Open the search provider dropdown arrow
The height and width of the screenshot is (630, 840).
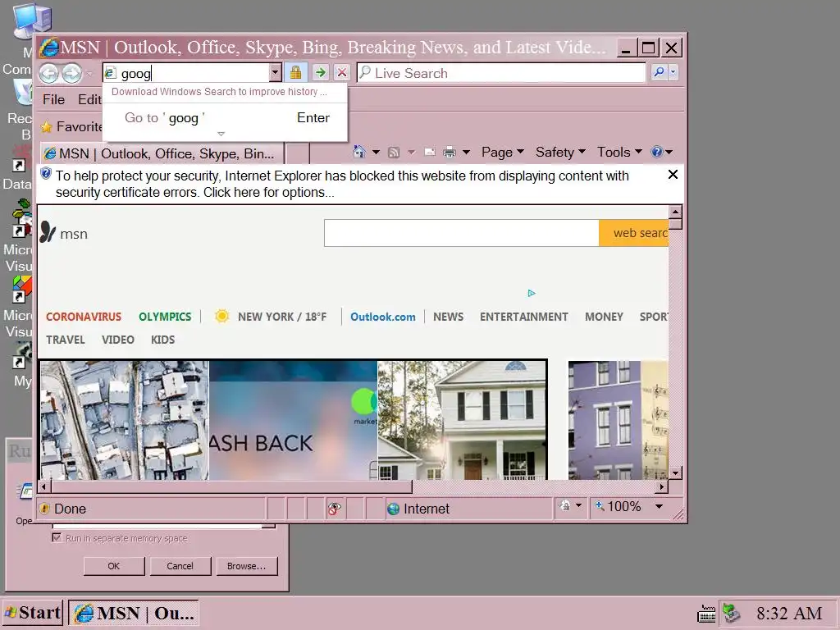tap(673, 72)
